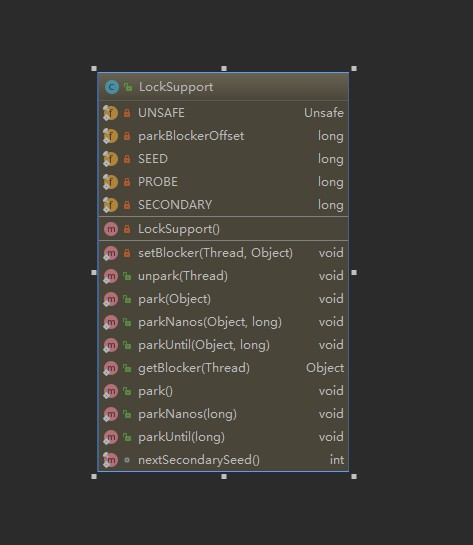Click the long type of parkBlockerOffset
The width and height of the screenshot is (473, 545).
coord(331,136)
